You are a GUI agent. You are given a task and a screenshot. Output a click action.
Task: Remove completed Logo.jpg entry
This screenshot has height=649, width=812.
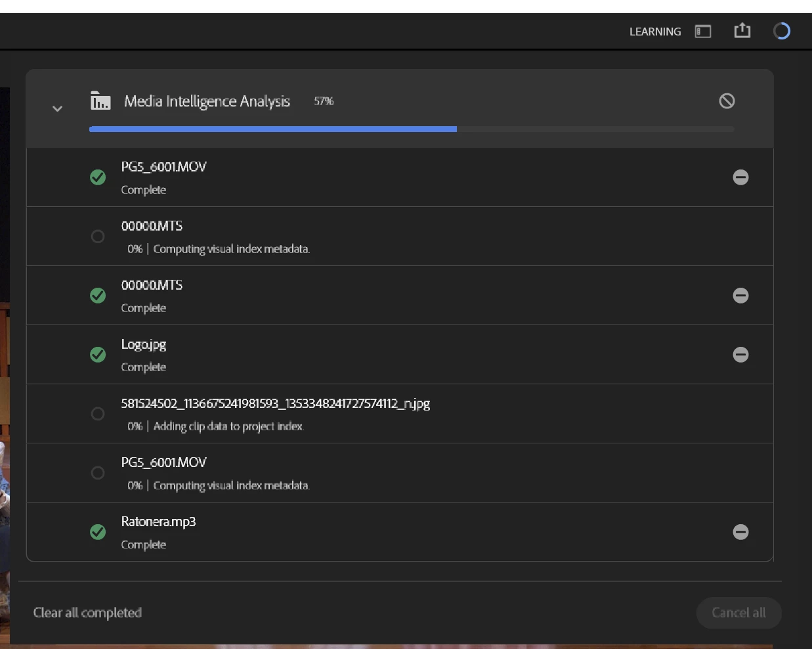coord(740,355)
